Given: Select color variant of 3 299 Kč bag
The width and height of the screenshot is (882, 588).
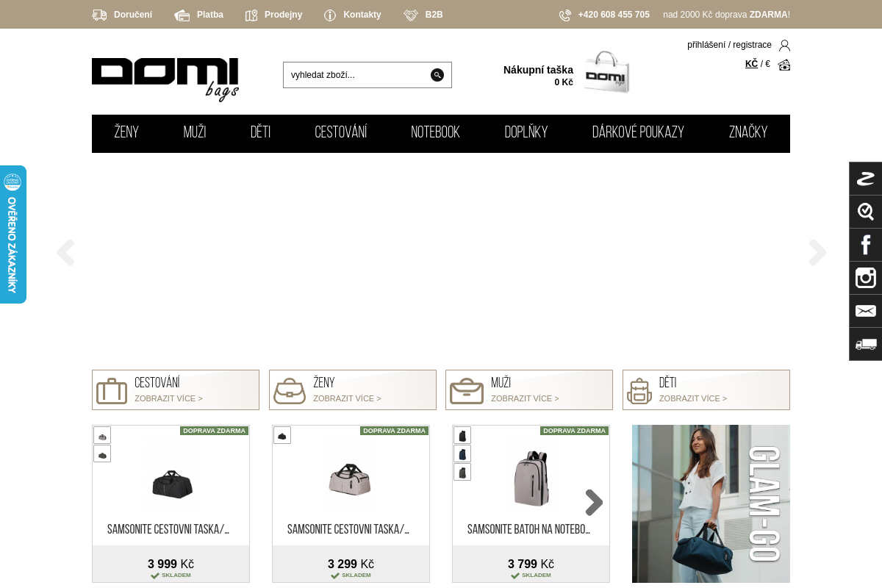Looking at the screenshot, I should coord(282,436).
